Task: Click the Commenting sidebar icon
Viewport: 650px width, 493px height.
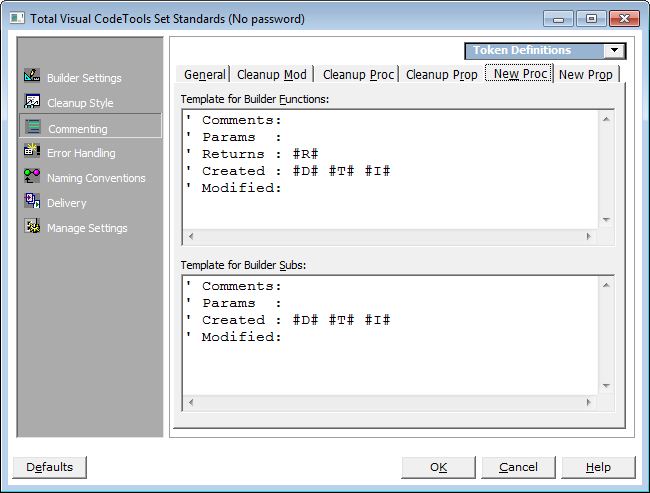Action: click(33, 127)
